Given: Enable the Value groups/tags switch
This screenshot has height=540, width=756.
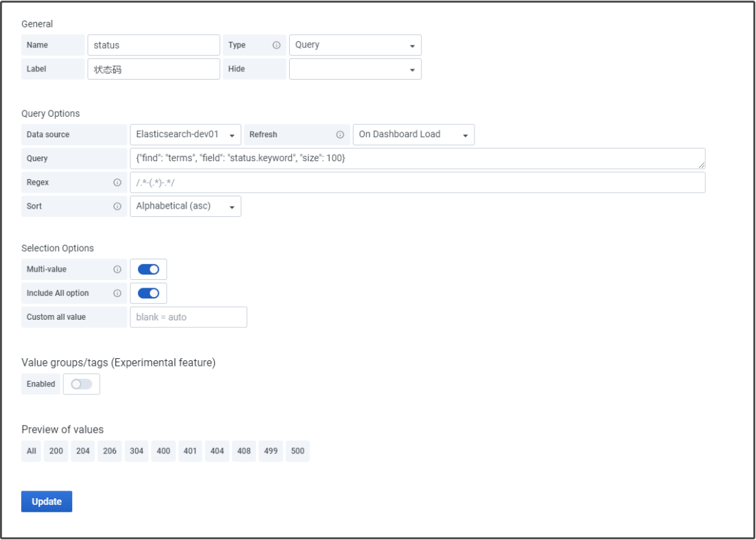Looking at the screenshot, I should [x=81, y=384].
